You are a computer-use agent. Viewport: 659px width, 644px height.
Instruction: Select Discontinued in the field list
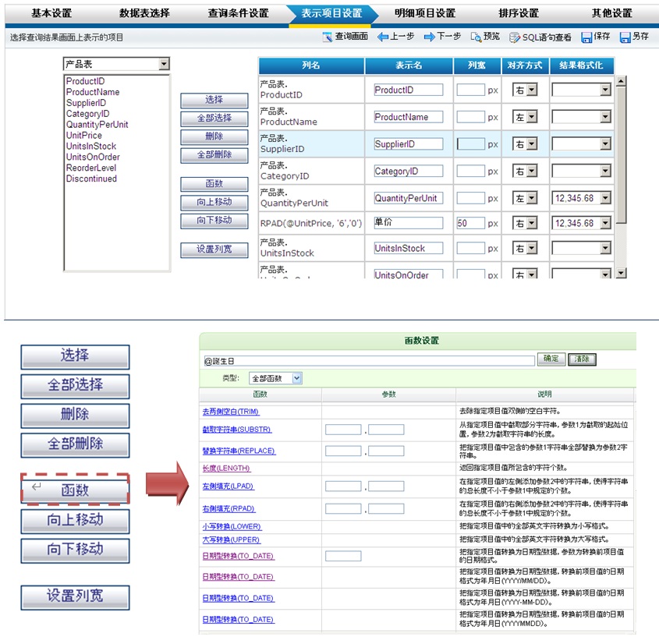(91, 179)
